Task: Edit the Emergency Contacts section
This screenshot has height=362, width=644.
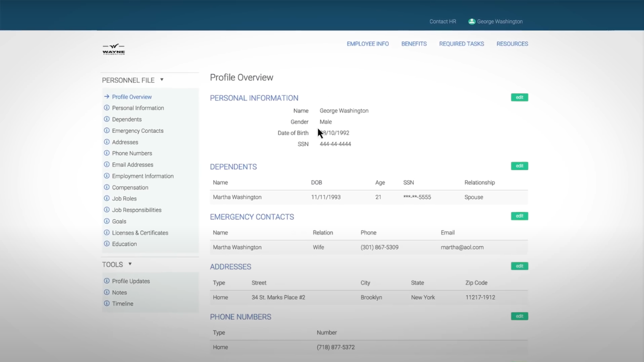Action: click(x=519, y=216)
